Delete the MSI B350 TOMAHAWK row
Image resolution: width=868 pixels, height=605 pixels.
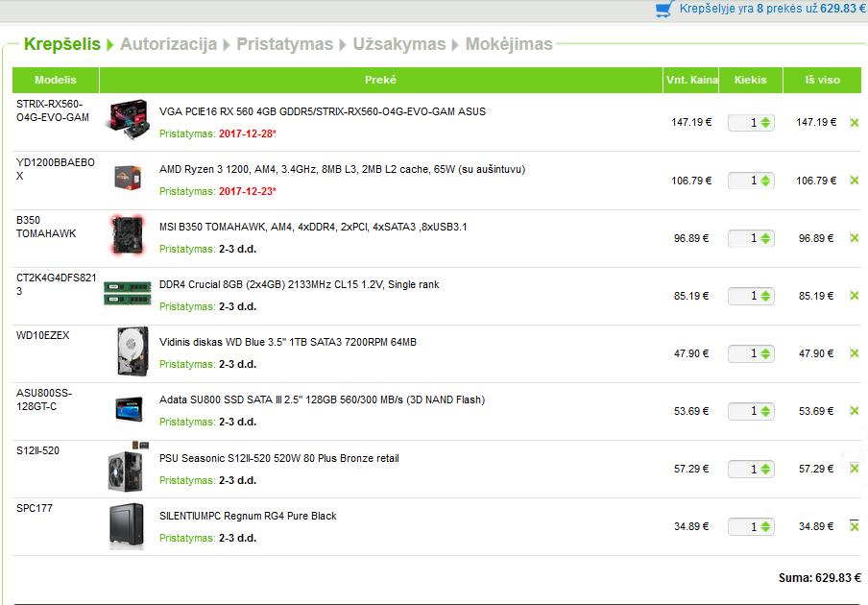click(855, 238)
